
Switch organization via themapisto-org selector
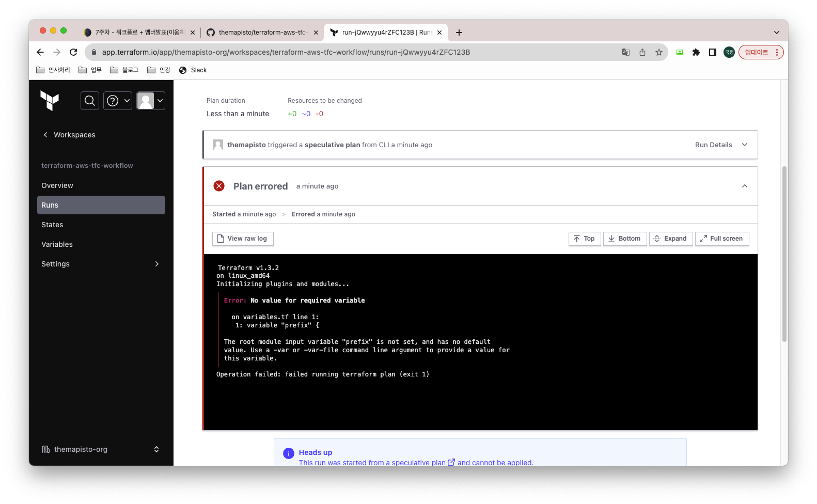coord(101,449)
